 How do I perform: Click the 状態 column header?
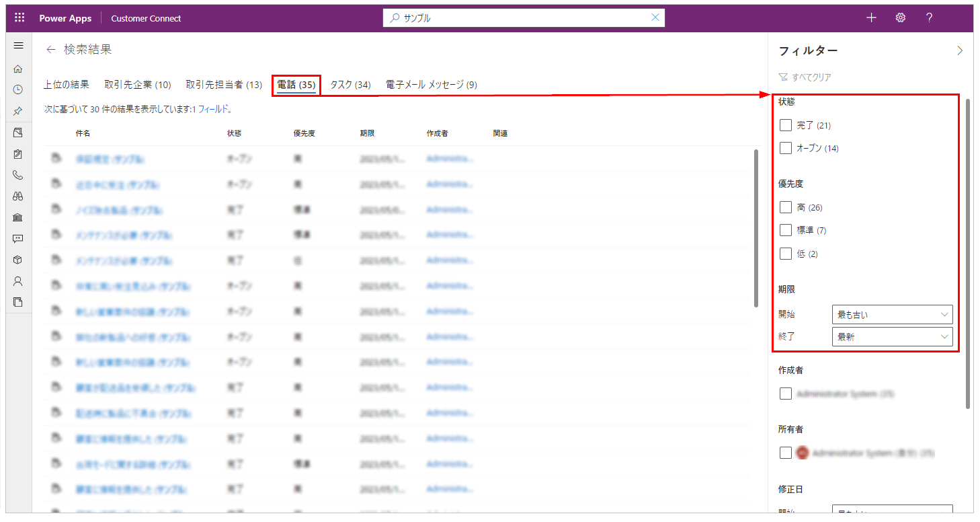[x=235, y=133]
